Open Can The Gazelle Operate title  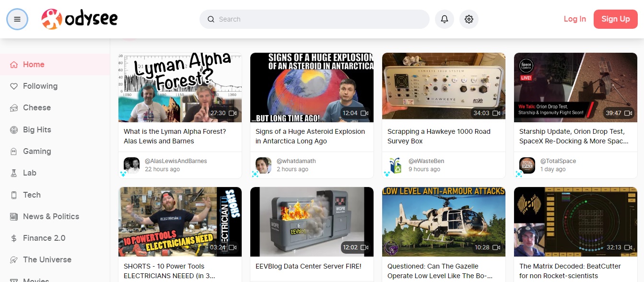tap(440, 271)
